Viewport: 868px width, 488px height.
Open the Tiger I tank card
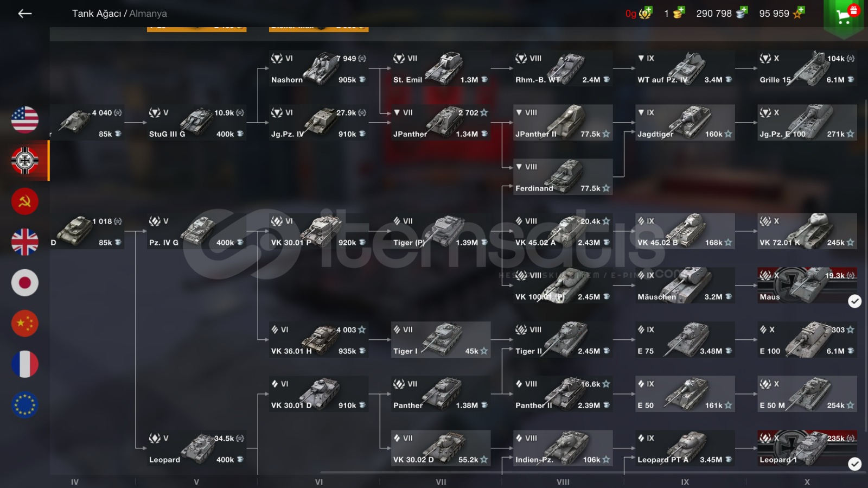tap(441, 340)
